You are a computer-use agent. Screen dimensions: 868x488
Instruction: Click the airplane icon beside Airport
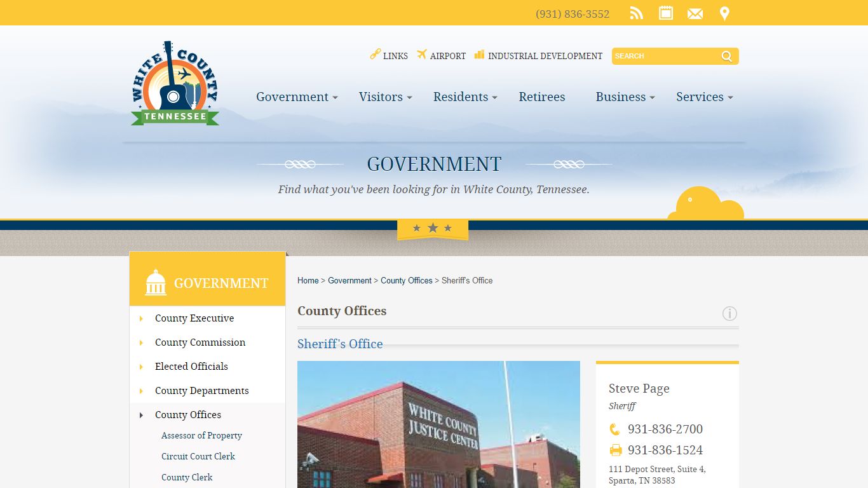[x=422, y=55]
